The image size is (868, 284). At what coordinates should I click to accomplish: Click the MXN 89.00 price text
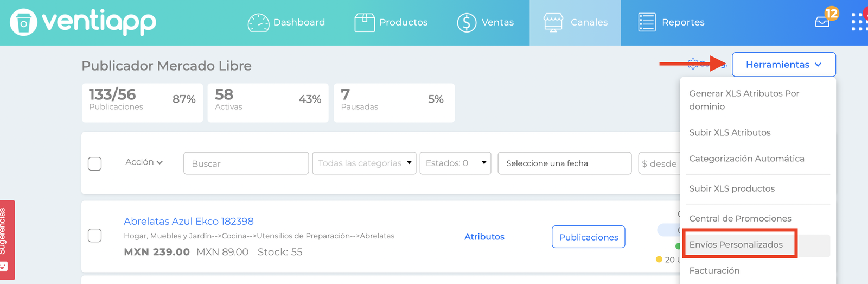[x=222, y=252]
